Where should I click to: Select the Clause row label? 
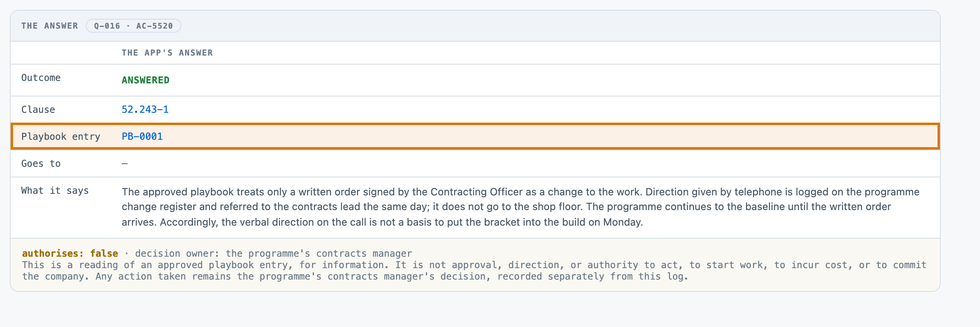(38, 110)
